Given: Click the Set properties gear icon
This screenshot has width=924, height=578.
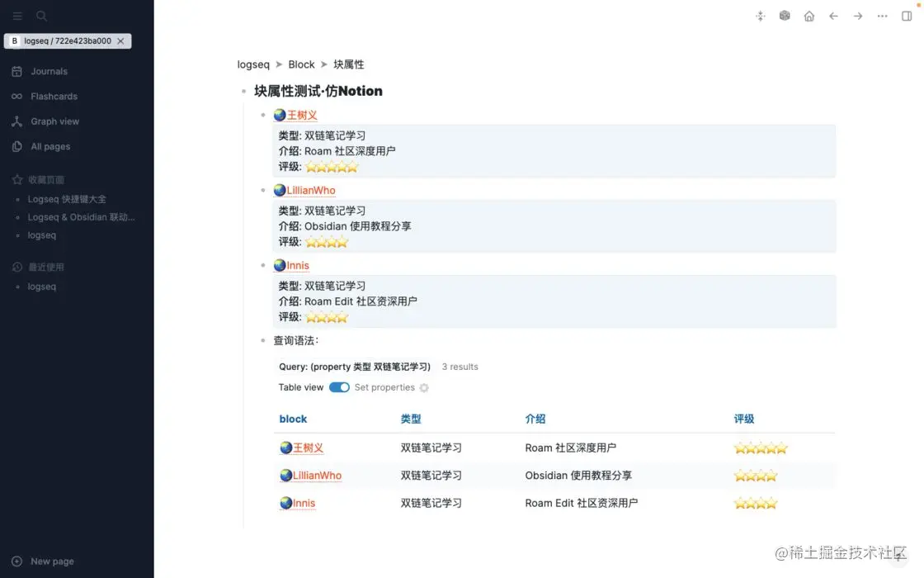Looking at the screenshot, I should [x=424, y=387].
